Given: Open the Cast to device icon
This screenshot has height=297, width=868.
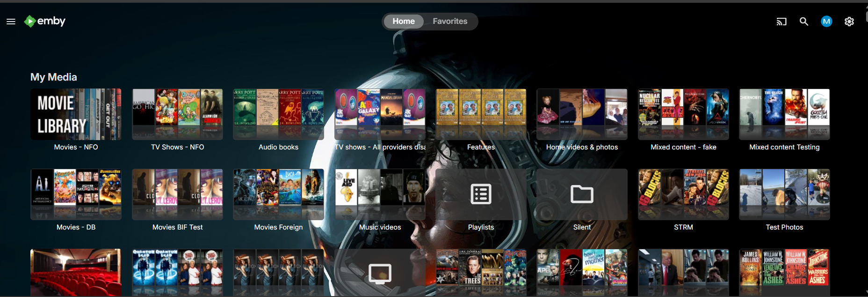Looking at the screenshot, I should pyautogui.click(x=781, y=22).
